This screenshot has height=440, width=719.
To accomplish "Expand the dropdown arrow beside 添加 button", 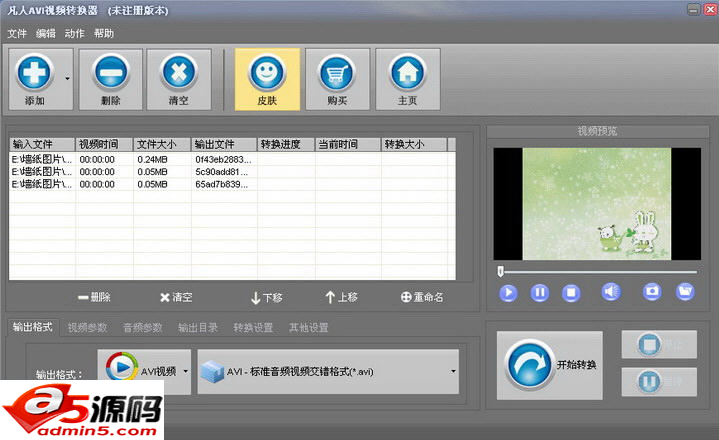I will 67,78.
